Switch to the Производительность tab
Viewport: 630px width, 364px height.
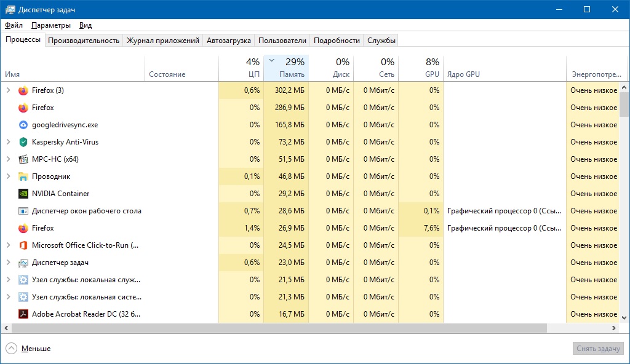pos(84,41)
